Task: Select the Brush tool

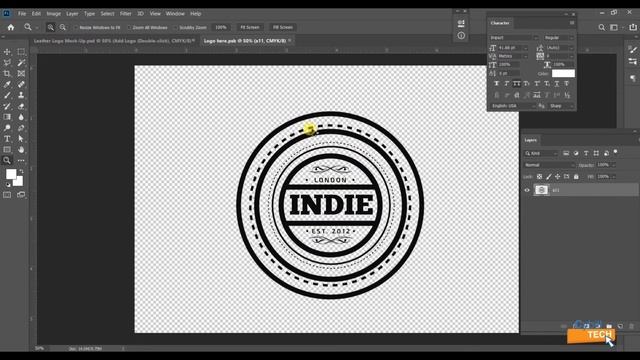Action: click(7, 95)
